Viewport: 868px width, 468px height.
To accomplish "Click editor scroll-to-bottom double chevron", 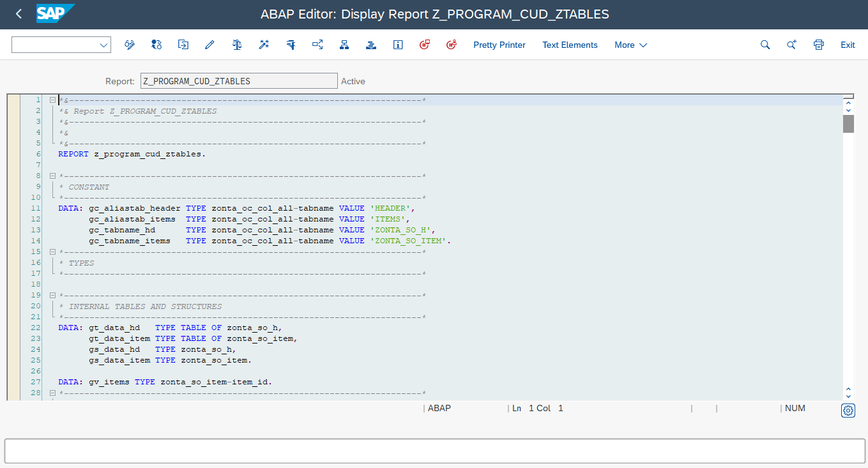I will click(848, 391).
